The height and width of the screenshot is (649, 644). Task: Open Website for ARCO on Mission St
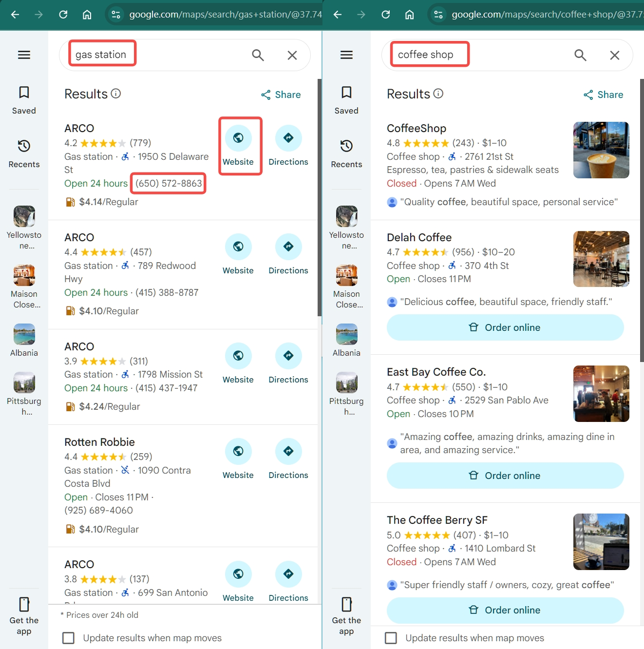click(238, 363)
